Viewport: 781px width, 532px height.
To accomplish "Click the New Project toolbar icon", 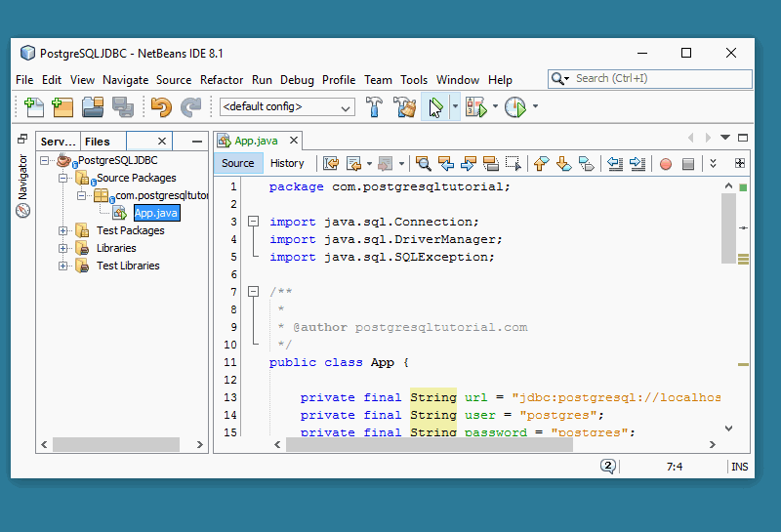I will (62, 107).
